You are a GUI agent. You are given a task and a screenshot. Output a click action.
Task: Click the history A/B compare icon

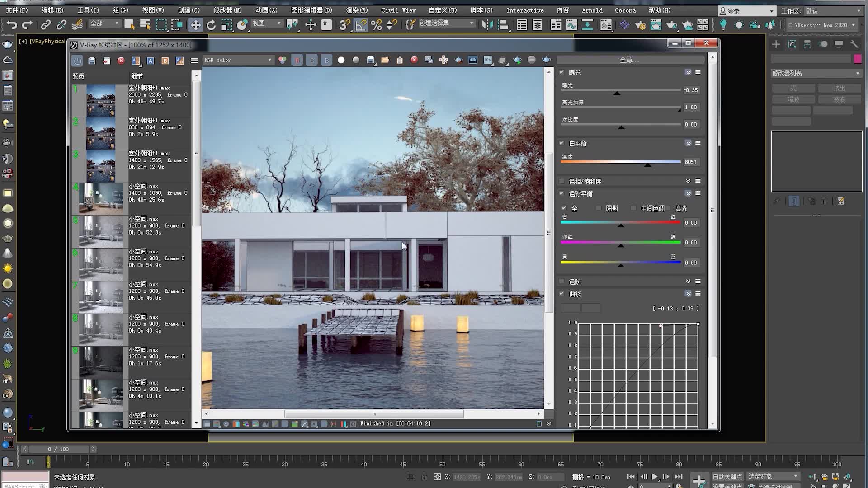[136, 61]
